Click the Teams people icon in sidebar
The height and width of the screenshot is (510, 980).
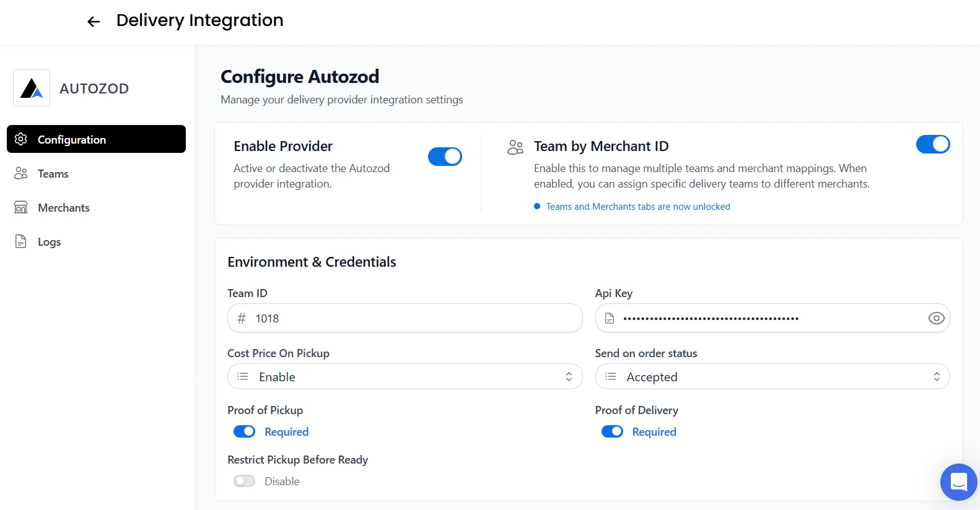pyautogui.click(x=21, y=173)
